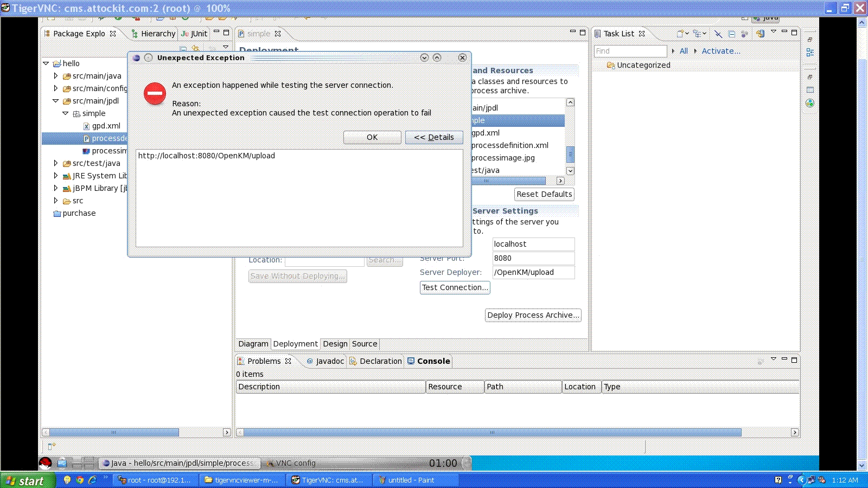
Task: Click the error icon in the exception dialog
Action: [155, 94]
